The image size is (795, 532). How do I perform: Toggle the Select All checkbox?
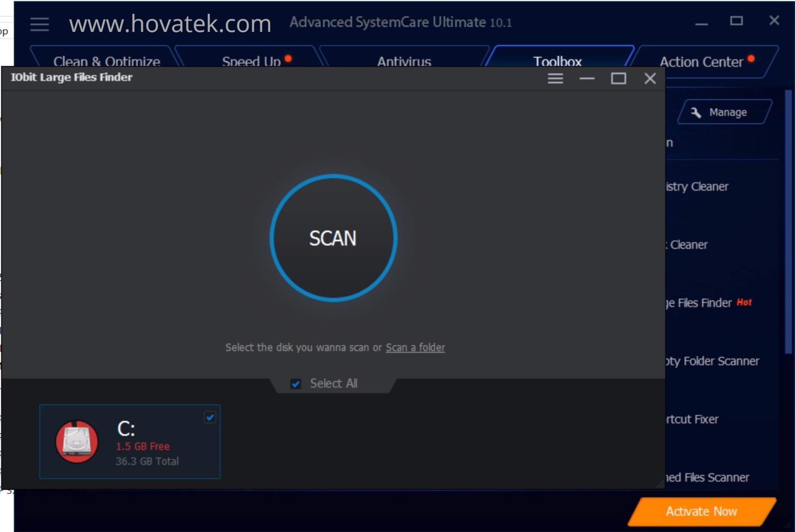[x=296, y=384]
